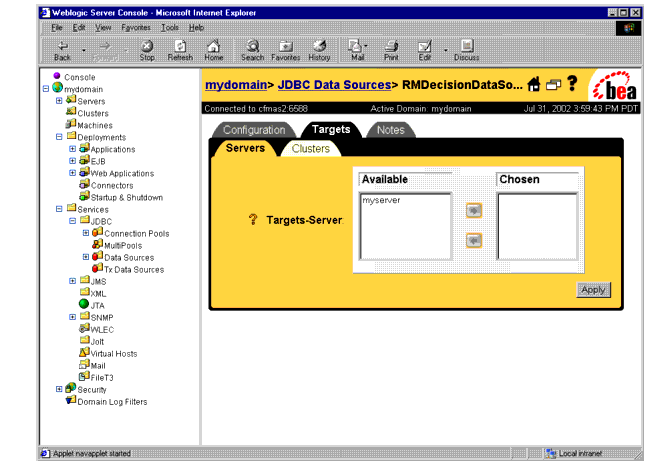Image resolution: width=650 pixels, height=470 pixels.
Task: Open the Help menu
Action: tap(196, 28)
